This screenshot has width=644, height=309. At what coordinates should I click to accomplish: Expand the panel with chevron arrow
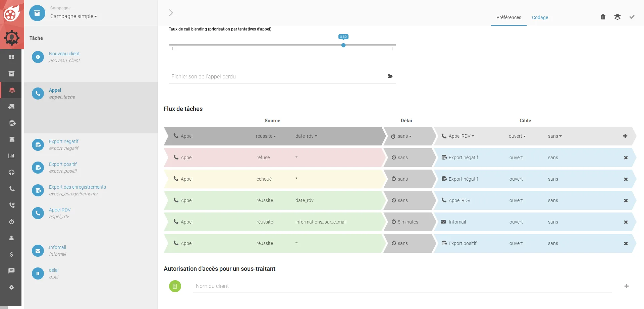coord(171,13)
